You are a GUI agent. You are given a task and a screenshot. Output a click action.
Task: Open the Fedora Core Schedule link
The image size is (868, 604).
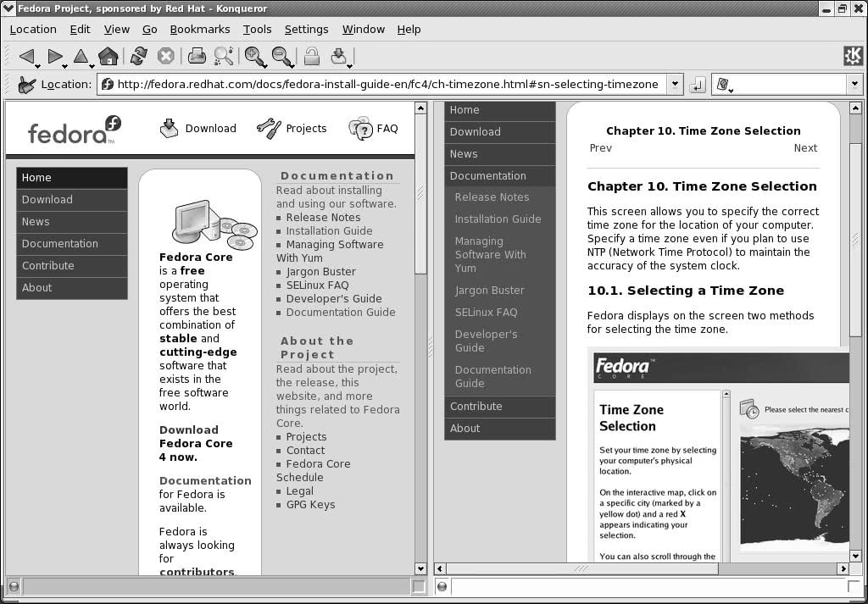pos(314,471)
